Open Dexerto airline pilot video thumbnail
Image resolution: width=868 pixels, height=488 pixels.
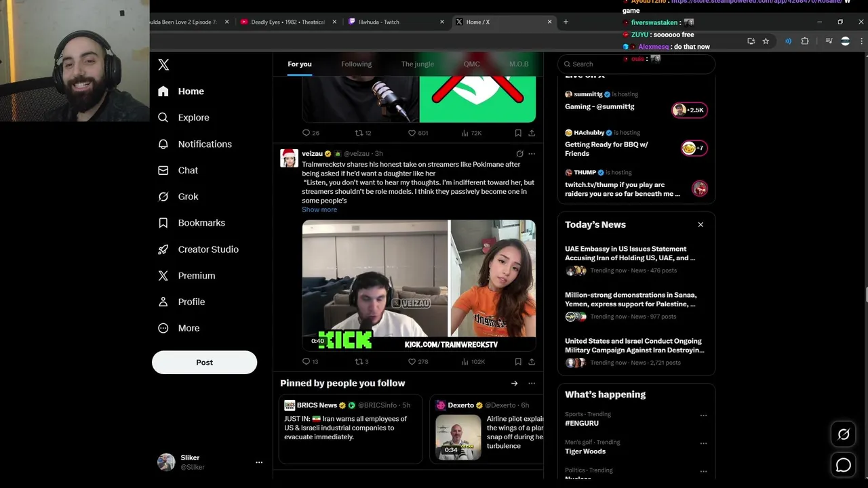[x=458, y=437]
